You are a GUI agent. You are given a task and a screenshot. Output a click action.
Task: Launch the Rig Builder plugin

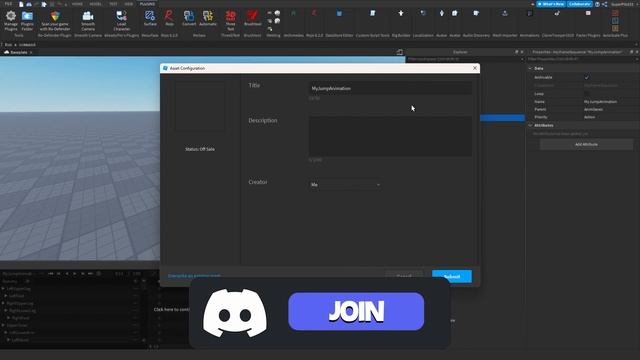[401, 13]
